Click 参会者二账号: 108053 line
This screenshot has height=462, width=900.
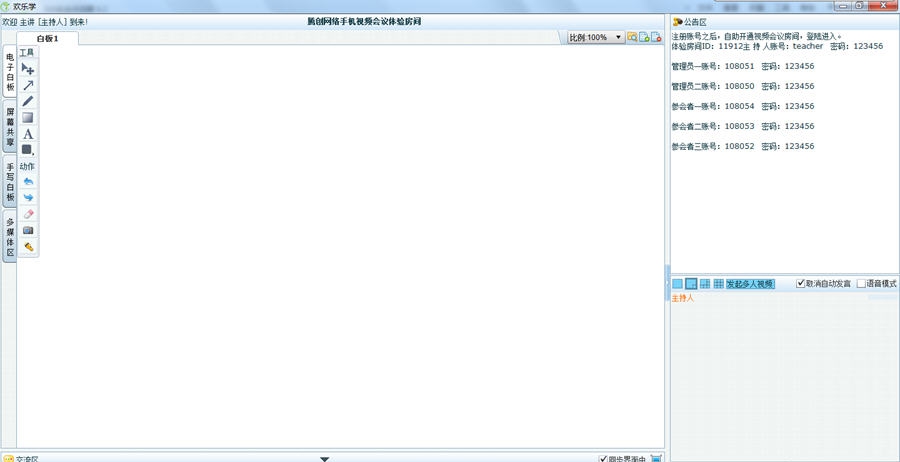(743, 126)
